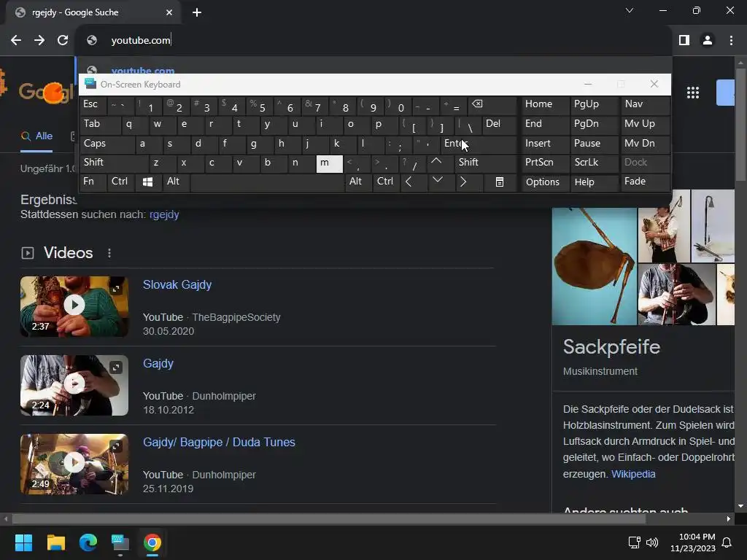
Task: Open the 'Slovak Gajdy' video link
Action: (177, 285)
